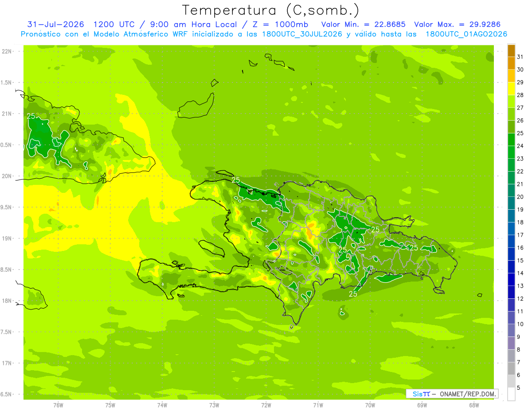Click the 31-Jul-2026 date in header
532x411 pixels.
(x=55, y=24)
